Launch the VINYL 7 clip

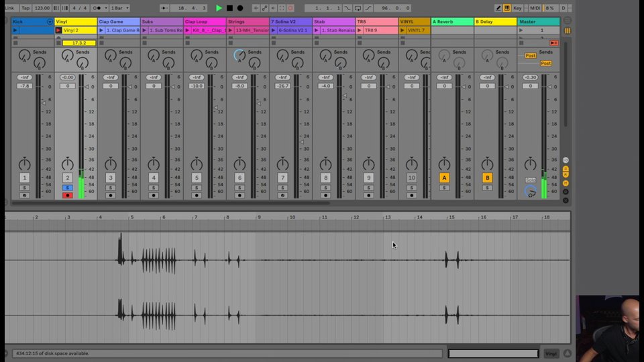[x=402, y=30]
